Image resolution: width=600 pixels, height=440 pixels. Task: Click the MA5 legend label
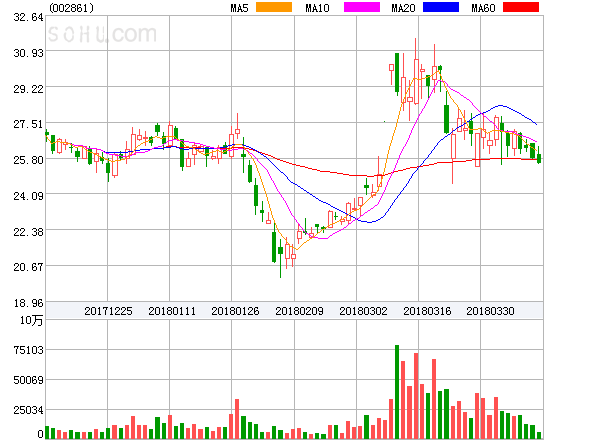[x=239, y=8]
